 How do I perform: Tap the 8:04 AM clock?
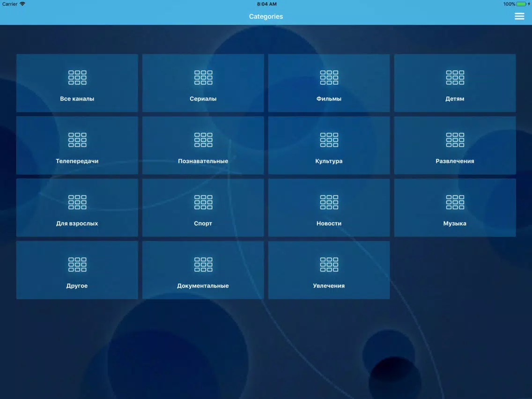pos(266,4)
